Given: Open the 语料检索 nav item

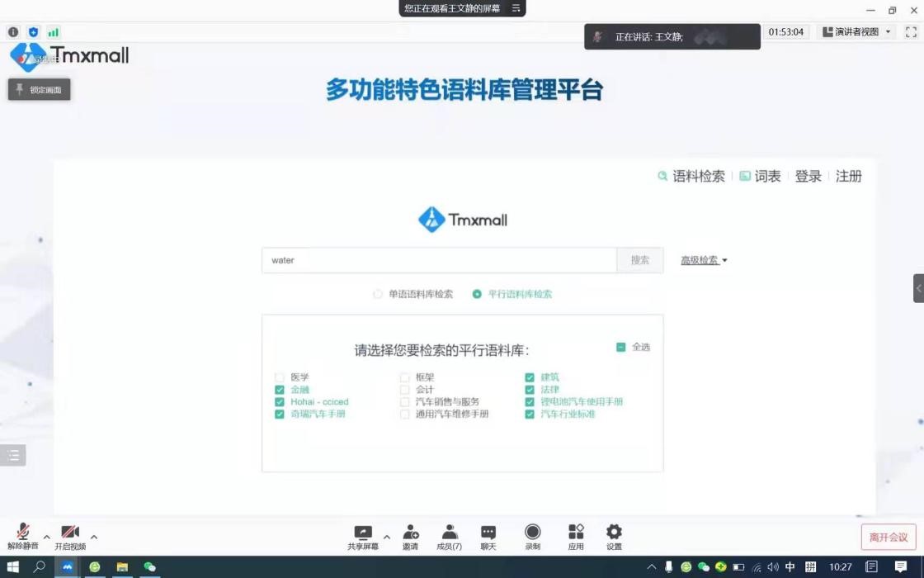Looking at the screenshot, I should pos(691,177).
